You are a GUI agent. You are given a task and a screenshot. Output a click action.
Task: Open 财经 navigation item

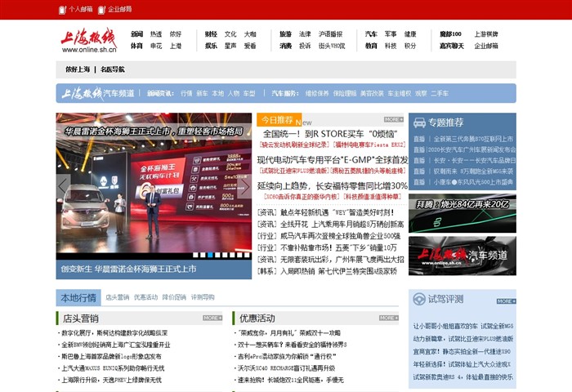(x=211, y=34)
